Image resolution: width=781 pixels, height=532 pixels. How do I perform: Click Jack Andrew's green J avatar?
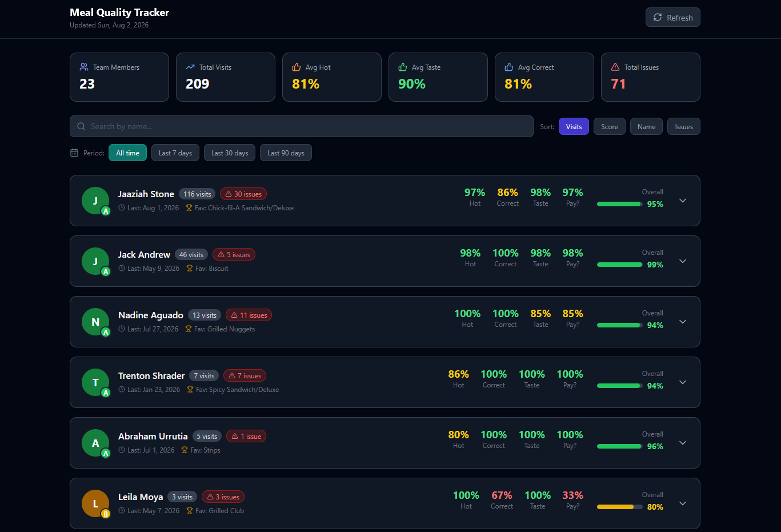[95, 261]
